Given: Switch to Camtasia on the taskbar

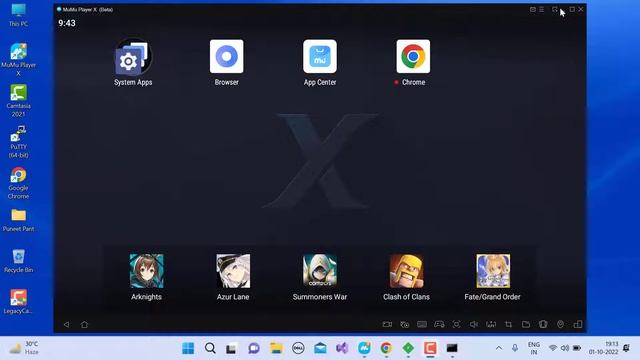Looking at the screenshot, I should tap(430, 348).
